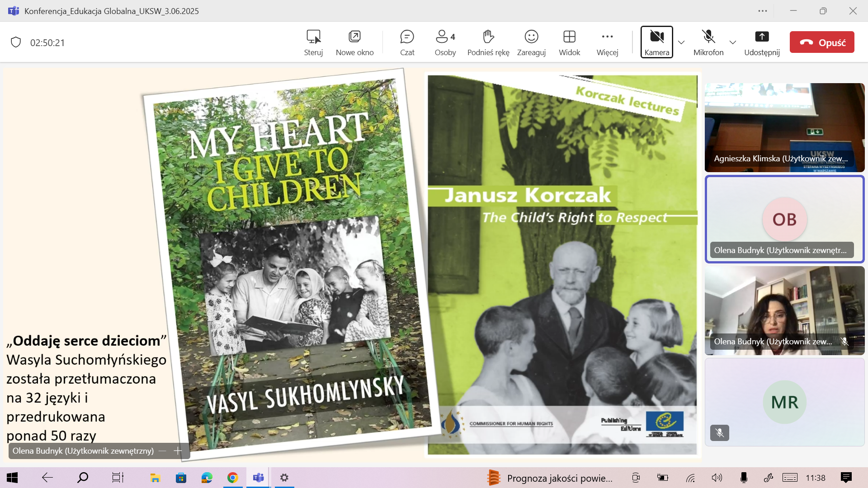Expand microphone options arrow beside Mikrofon

pos(733,42)
